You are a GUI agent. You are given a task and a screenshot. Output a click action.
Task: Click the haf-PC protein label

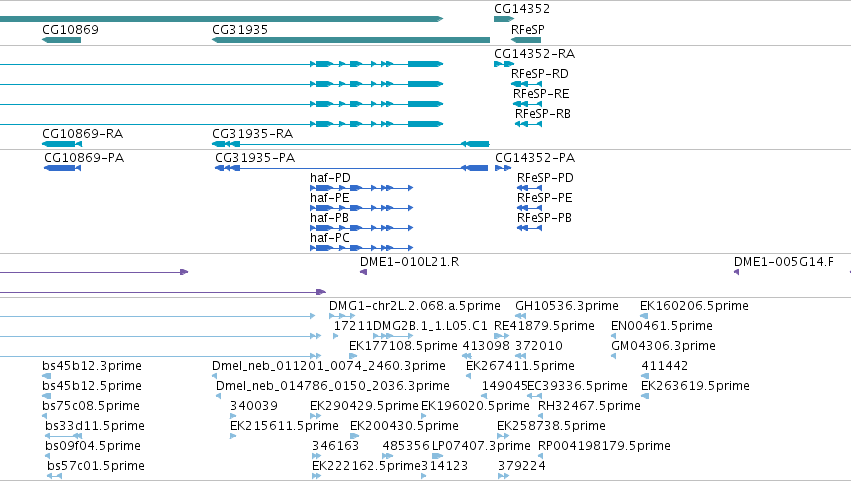coord(330,238)
